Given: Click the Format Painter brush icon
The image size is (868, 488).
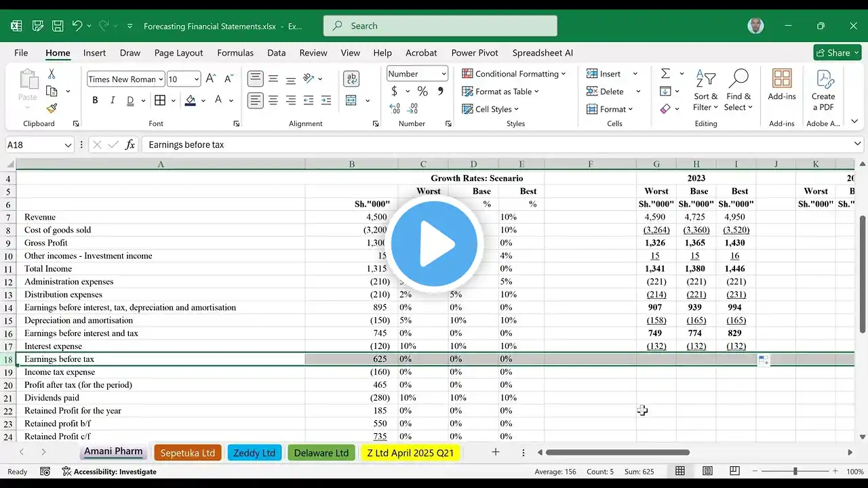Looking at the screenshot, I should click(x=52, y=108).
